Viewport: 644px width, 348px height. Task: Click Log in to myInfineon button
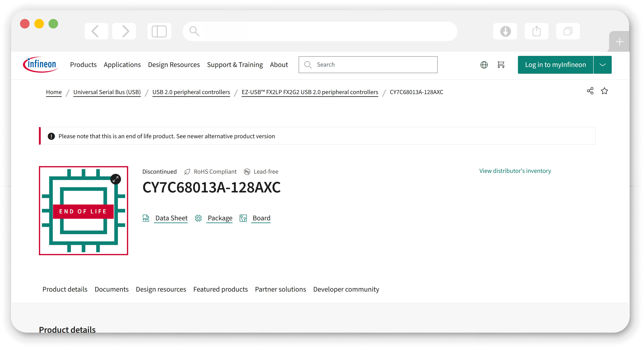click(x=555, y=65)
